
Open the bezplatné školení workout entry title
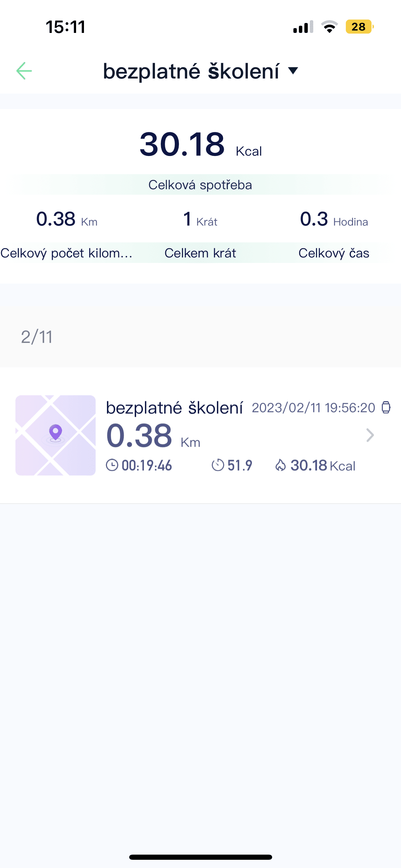click(x=174, y=408)
